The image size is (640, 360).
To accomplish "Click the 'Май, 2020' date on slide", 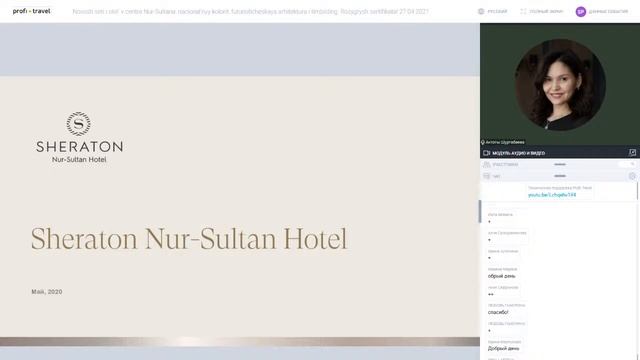I will (47, 292).
